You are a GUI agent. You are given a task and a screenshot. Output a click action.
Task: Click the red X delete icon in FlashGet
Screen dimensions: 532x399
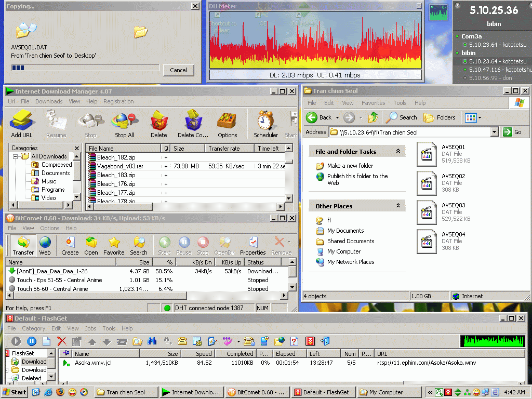tap(62, 341)
